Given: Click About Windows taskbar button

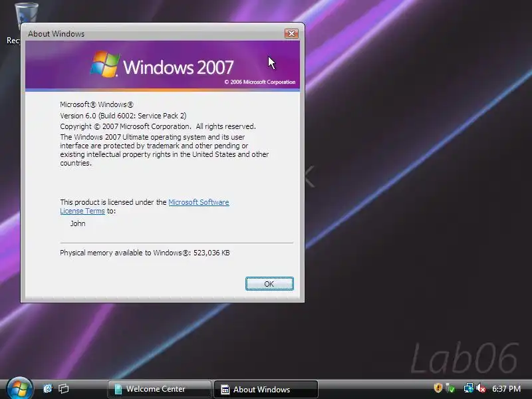Looking at the screenshot, I should (266, 389).
